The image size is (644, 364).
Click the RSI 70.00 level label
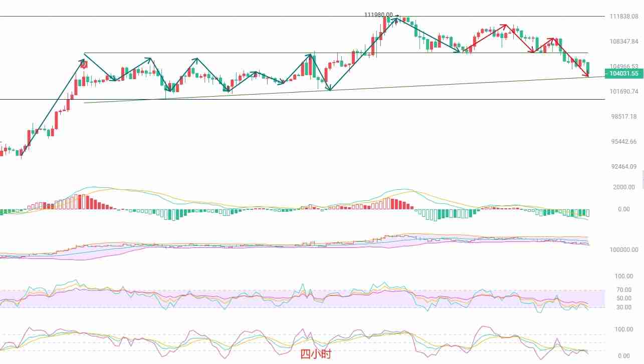pyautogui.click(x=624, y=290)
